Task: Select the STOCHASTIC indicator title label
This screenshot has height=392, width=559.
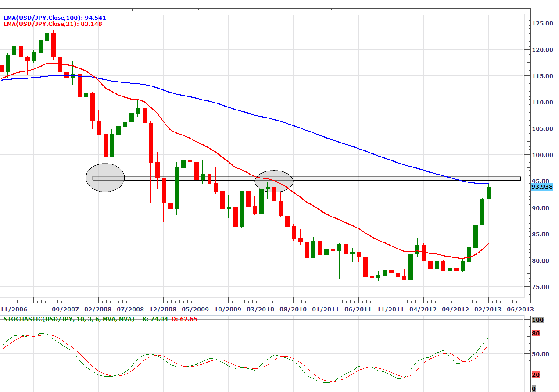Action: point(70,319)
